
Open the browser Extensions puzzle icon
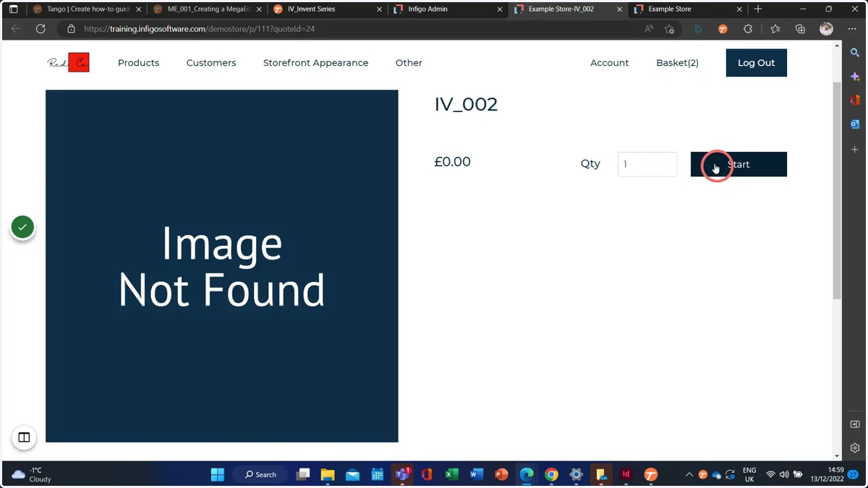point(748,29)
